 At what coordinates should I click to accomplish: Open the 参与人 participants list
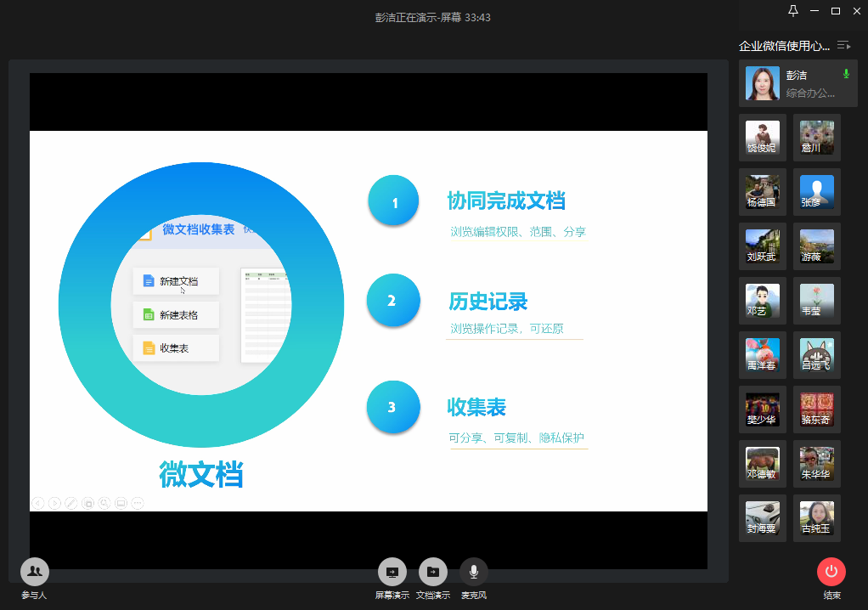click(x=34, y=572)
